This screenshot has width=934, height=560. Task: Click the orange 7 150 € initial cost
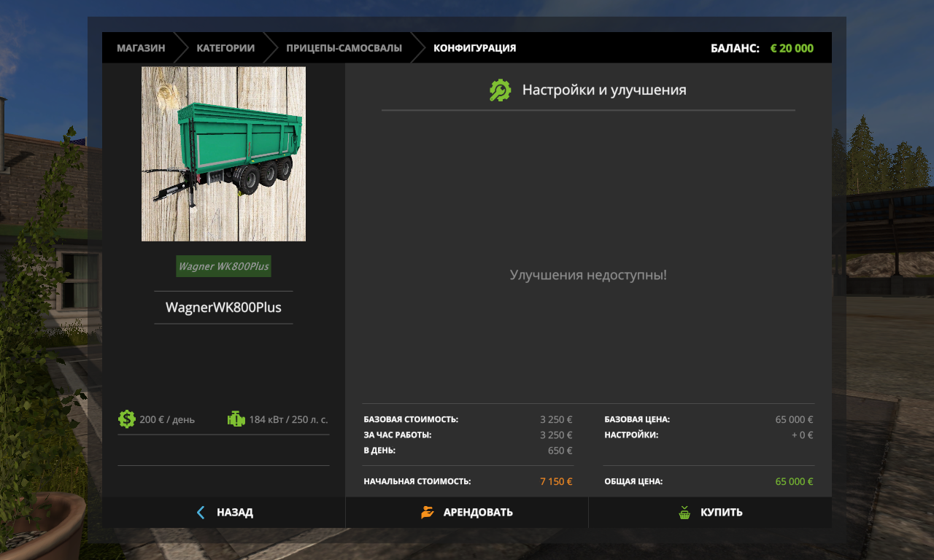click(556, 482)
